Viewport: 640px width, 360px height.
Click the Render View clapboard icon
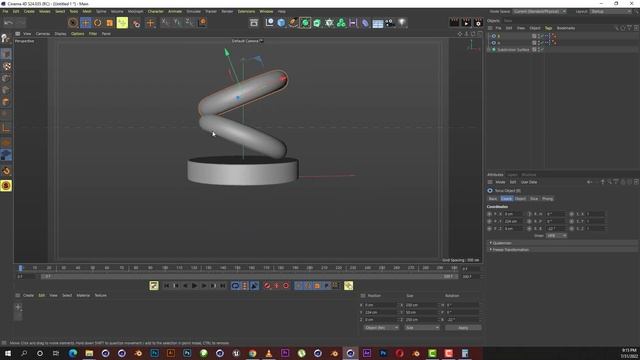(x=454, y=23)
